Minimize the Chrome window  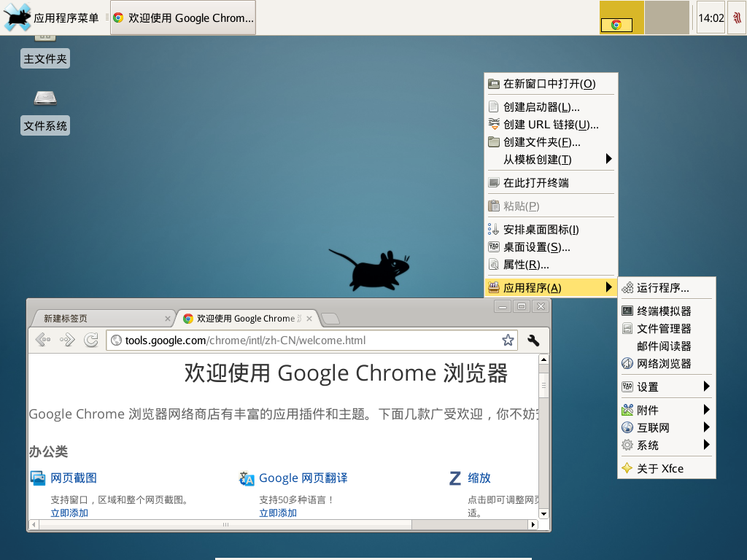[503, 306]
